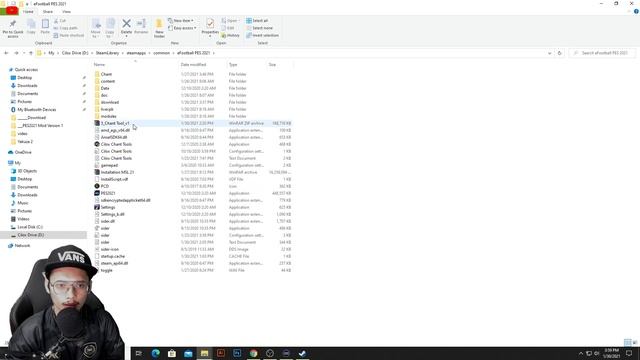Switch to the Home ribbon tab
640x360 pixels.
(28, 11)
